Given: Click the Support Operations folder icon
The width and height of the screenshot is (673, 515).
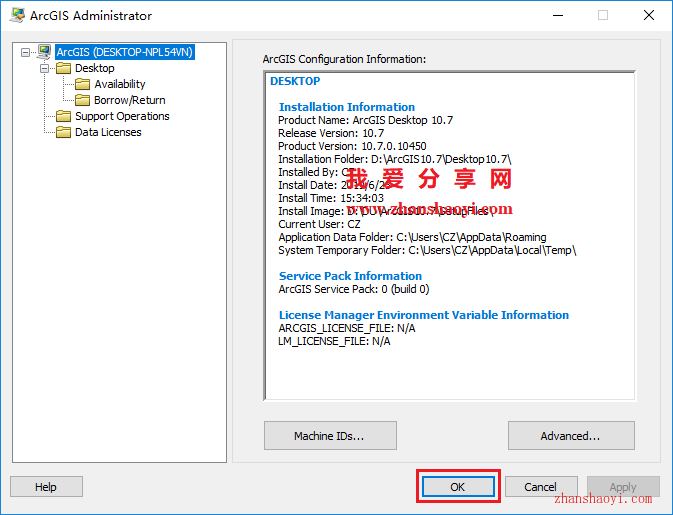Looking at the screenshot, I should [64, 116].
